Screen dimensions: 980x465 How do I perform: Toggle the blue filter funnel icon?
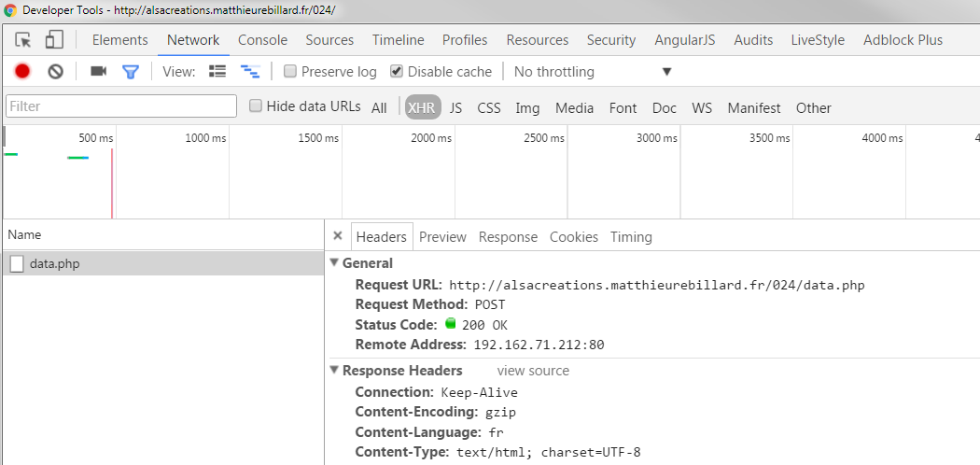[130, 72]
